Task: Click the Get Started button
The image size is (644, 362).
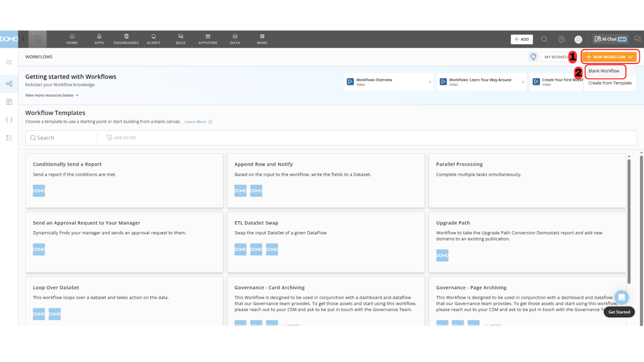Action: [x=619, y=312]
